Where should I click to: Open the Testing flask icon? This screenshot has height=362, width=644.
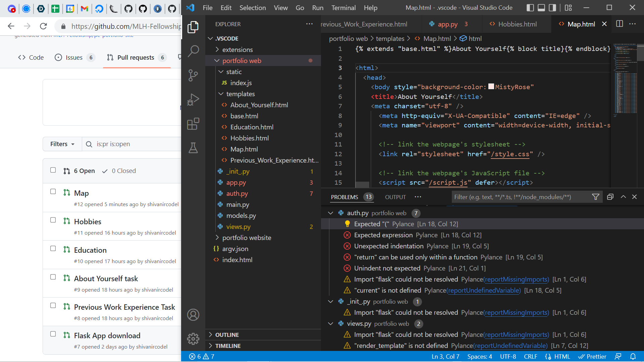tap(193, 148)
